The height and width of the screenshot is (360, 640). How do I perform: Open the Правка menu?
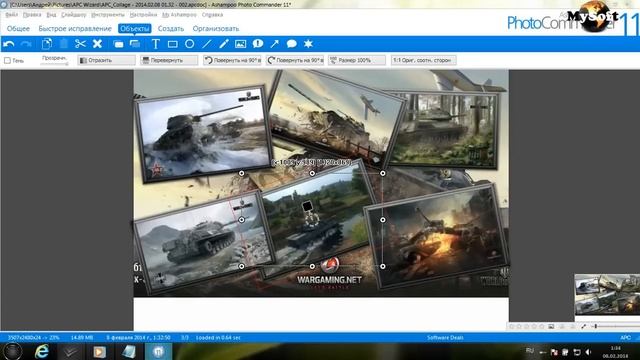pos(32,15)
